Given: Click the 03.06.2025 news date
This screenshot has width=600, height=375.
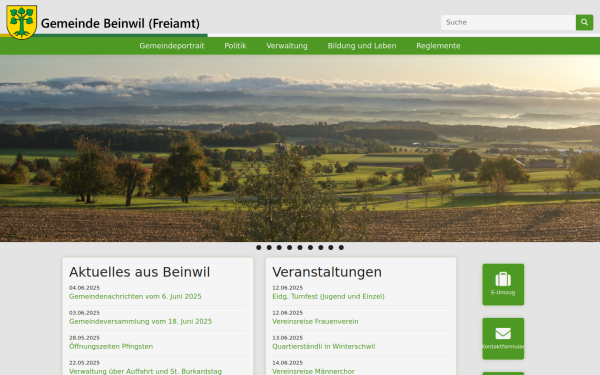Looking at the screenshot, I should 84,313.
